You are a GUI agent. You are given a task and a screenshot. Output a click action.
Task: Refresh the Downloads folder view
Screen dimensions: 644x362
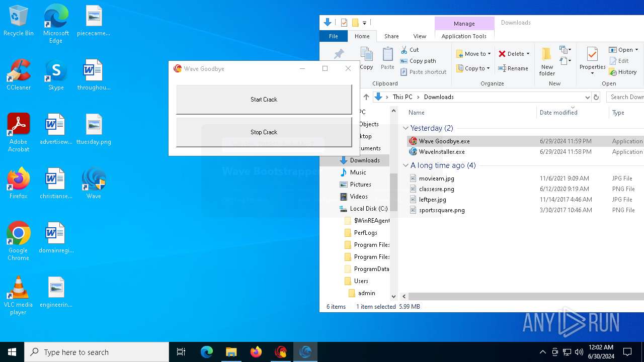coord(596,97)
